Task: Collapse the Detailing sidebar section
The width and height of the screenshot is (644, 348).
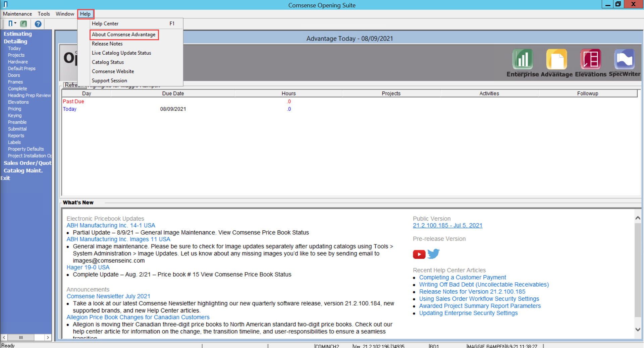Action: pyautogui.click(x=15, y=41)
